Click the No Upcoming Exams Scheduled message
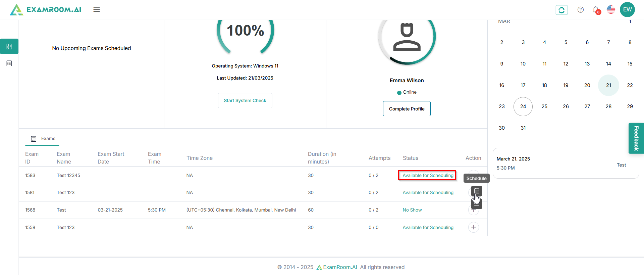Screen dimensions: 644x275 (92, 48)
